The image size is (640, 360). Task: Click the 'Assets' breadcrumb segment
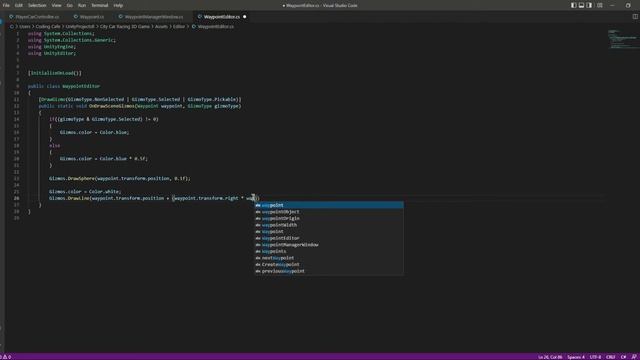click(x=161, y=27)
